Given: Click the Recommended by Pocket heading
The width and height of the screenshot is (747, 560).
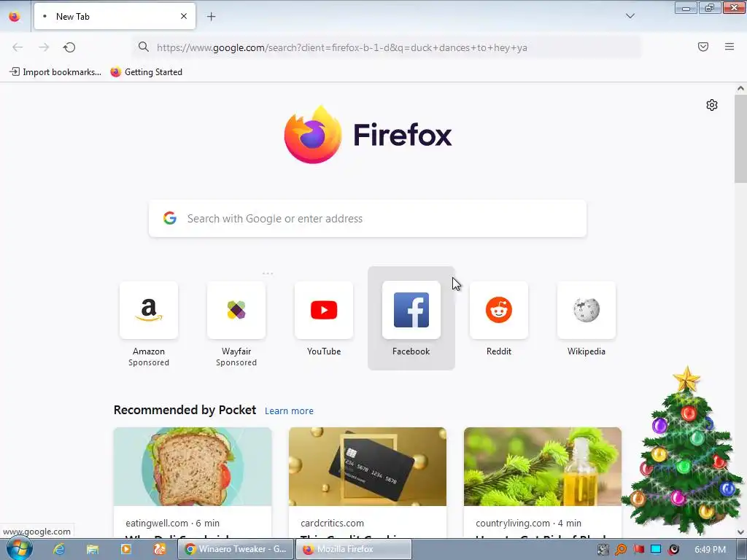Looking at the screenshot, I should (x=185, y=410).
